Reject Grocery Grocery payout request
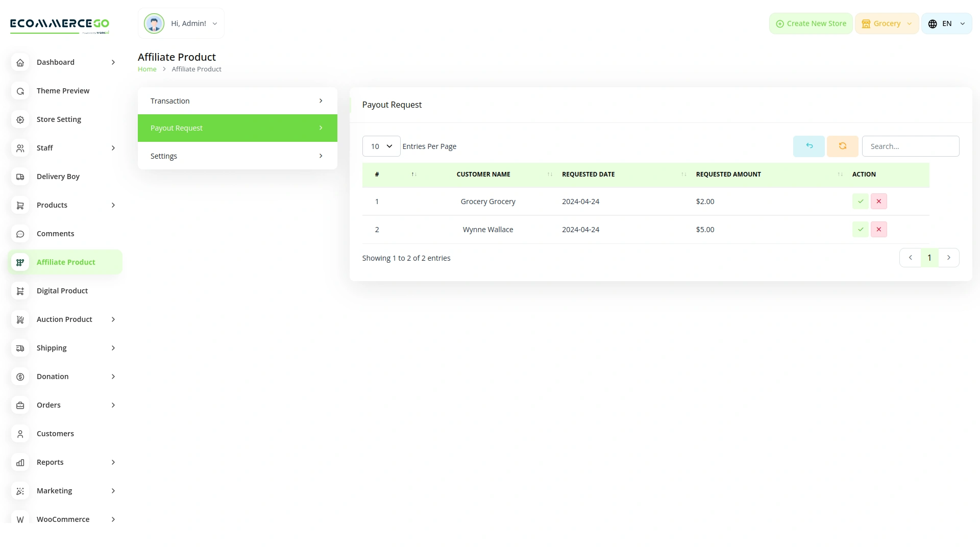The width and height of the screenshot is (980, 551). coord(878,202)
